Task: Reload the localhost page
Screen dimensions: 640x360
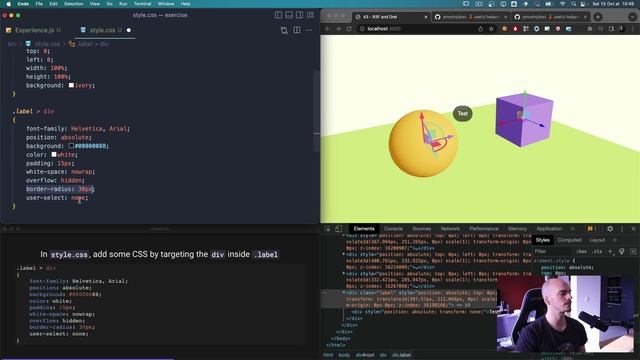Action: [x=349, y=29]
